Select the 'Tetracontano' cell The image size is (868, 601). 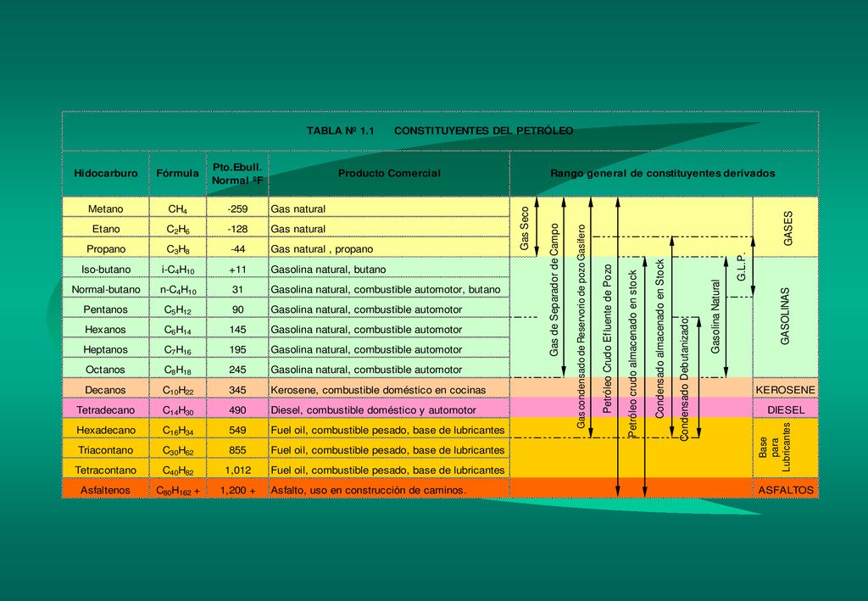point(106,470)
